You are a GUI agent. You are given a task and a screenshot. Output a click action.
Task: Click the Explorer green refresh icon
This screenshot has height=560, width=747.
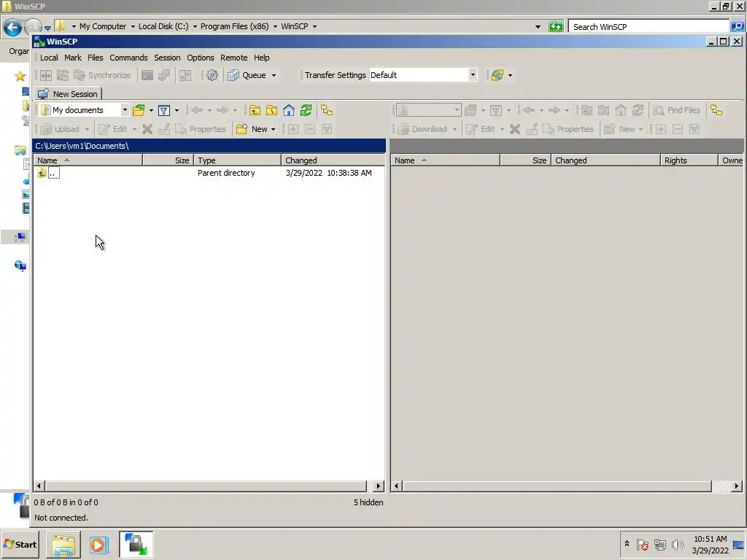click(556, 27)
